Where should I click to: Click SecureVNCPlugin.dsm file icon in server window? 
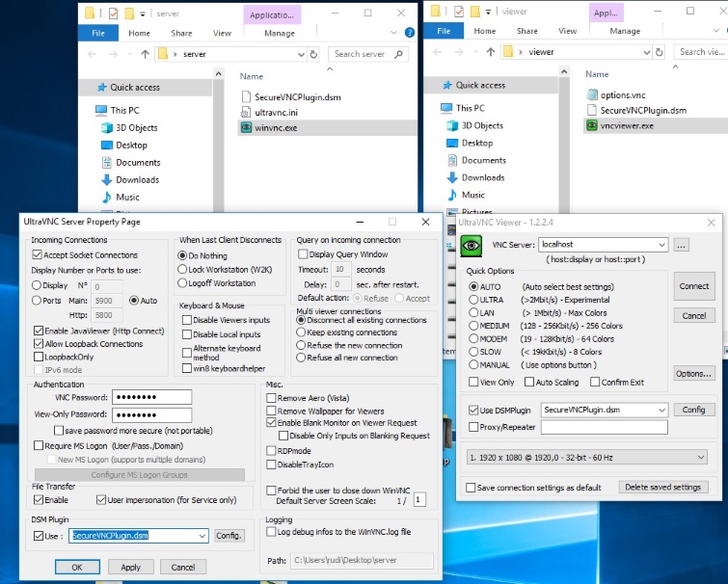click(246, 97)
